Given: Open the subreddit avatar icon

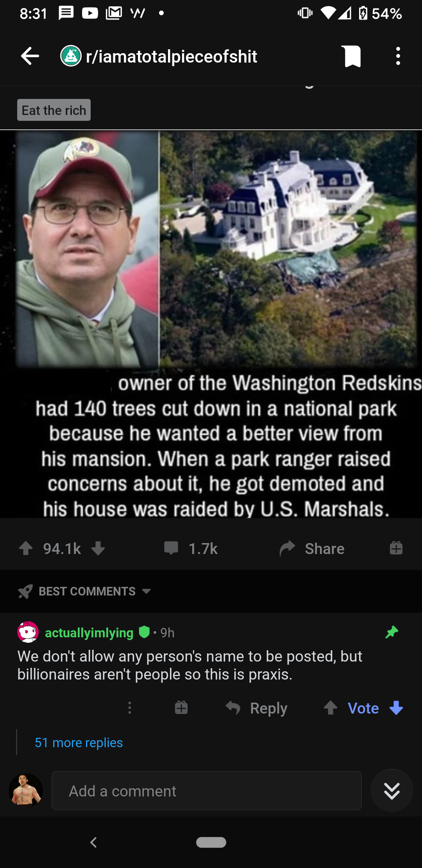Looking at the screenshot, I should click(x=71, y=56).
